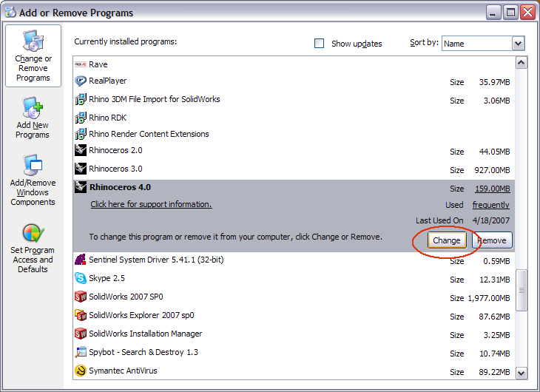Click the Remove button for Rhinoceros 4.0
The height and width of the screenshot is (392, 540).
[493, 240]
